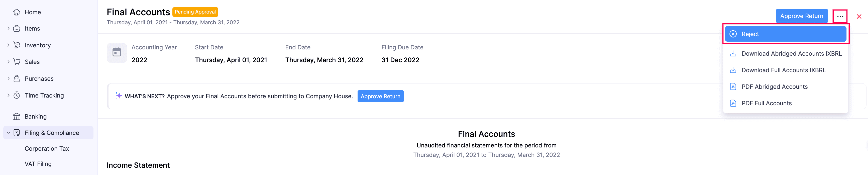Open the three-dot more options menu

[x=840, y=17]
